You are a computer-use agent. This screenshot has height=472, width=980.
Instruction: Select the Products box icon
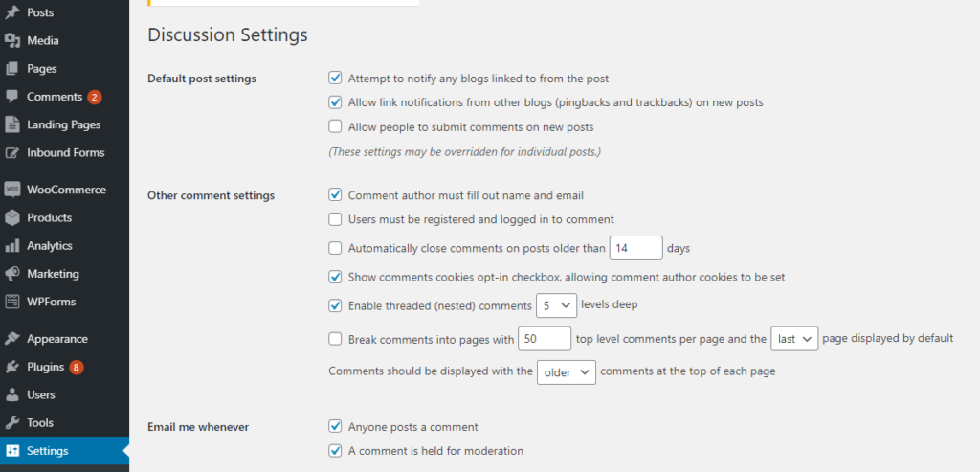[11, 217]
